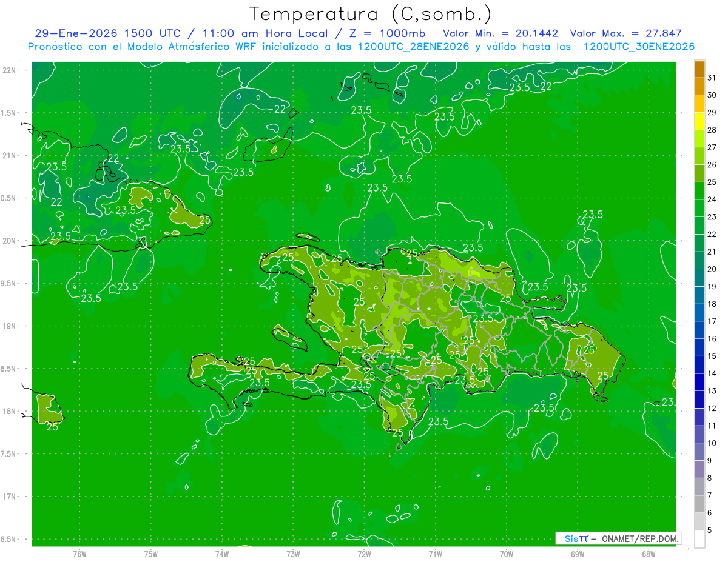Pick the purple legend band between 9 and 10

tap(699, 452)
